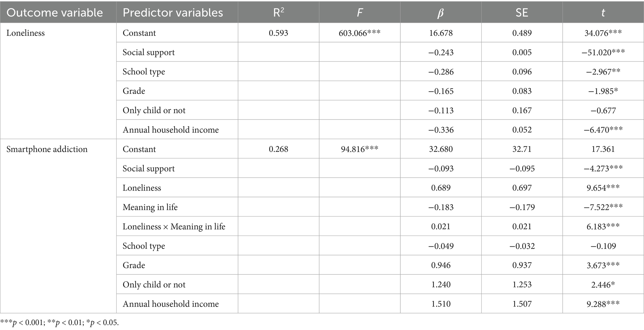Select the R² column header
The height and width of the screenshot is (330, 644).
coord(278,12)
